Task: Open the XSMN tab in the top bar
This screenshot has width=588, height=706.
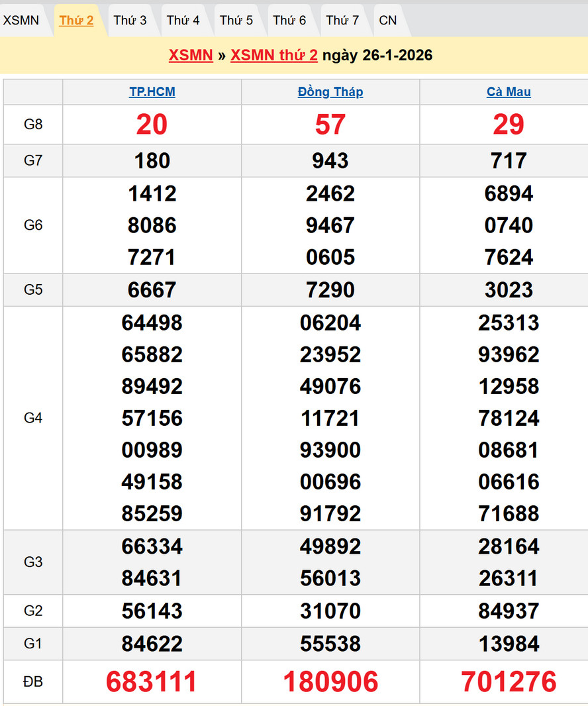Action: coord(21,21)
